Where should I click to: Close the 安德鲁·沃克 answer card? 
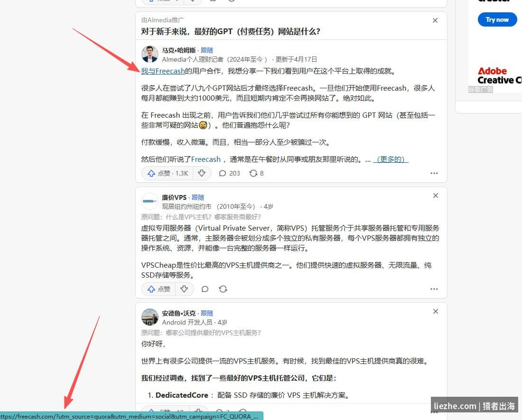click(x=436, y=311)
